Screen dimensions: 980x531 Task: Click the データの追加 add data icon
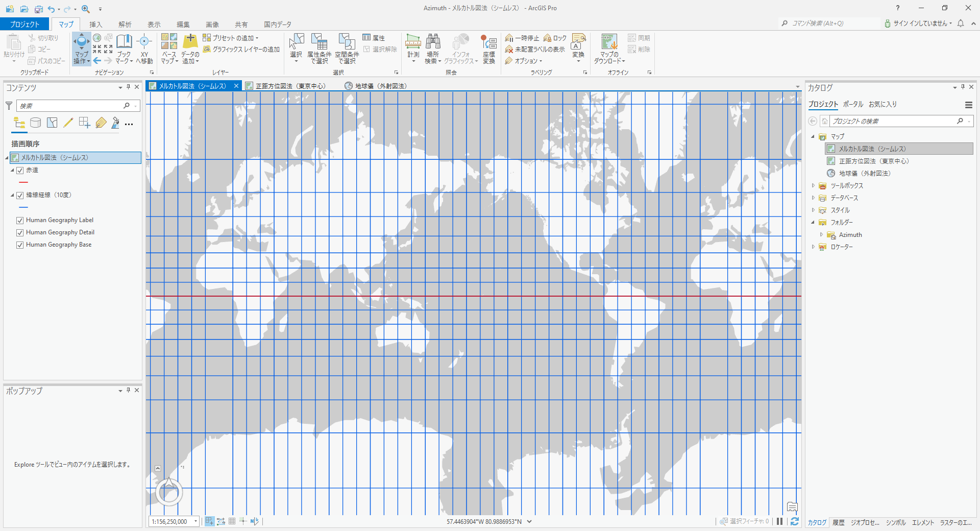coord(190,42)
